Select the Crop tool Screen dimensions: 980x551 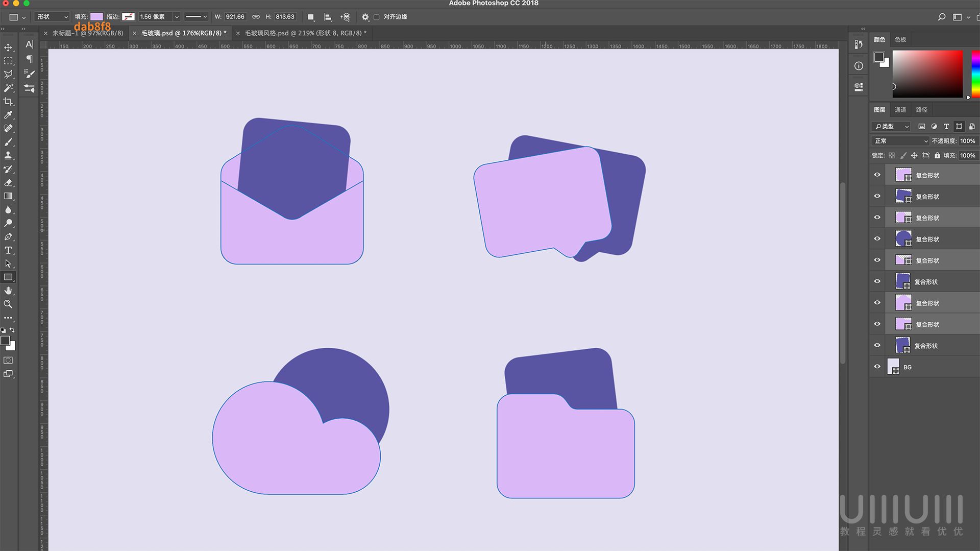[8, 102]
